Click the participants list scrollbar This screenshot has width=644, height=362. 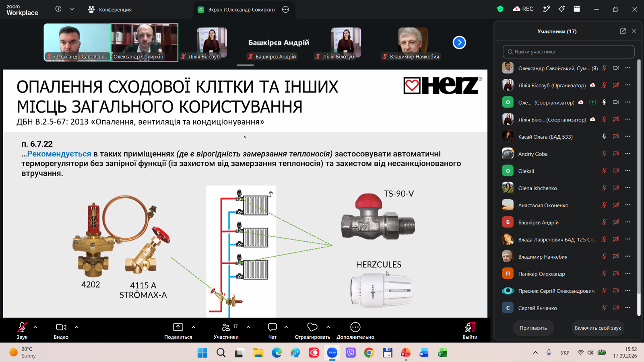[639, 187]
